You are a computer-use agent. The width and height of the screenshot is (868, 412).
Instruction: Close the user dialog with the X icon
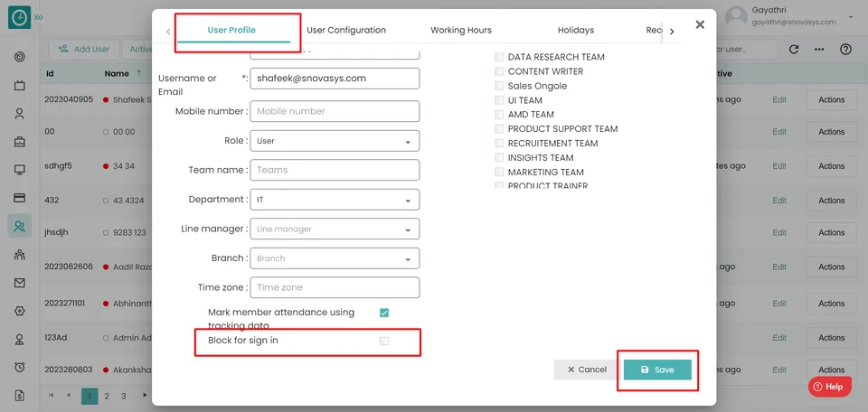pyautogui.click(x=700, y=24)
